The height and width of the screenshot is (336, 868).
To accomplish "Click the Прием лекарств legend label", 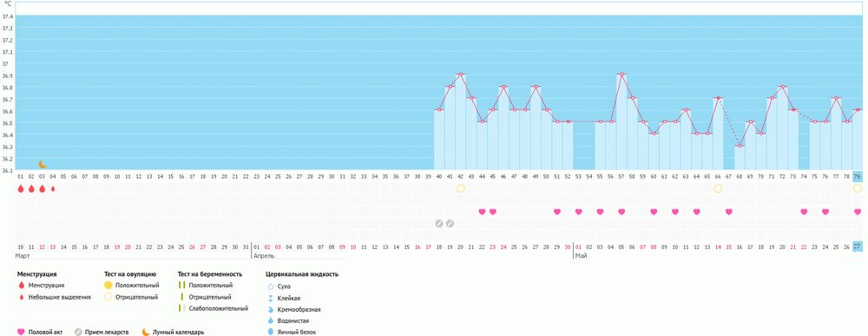I will pyautogui.click(x=107, y=333).
